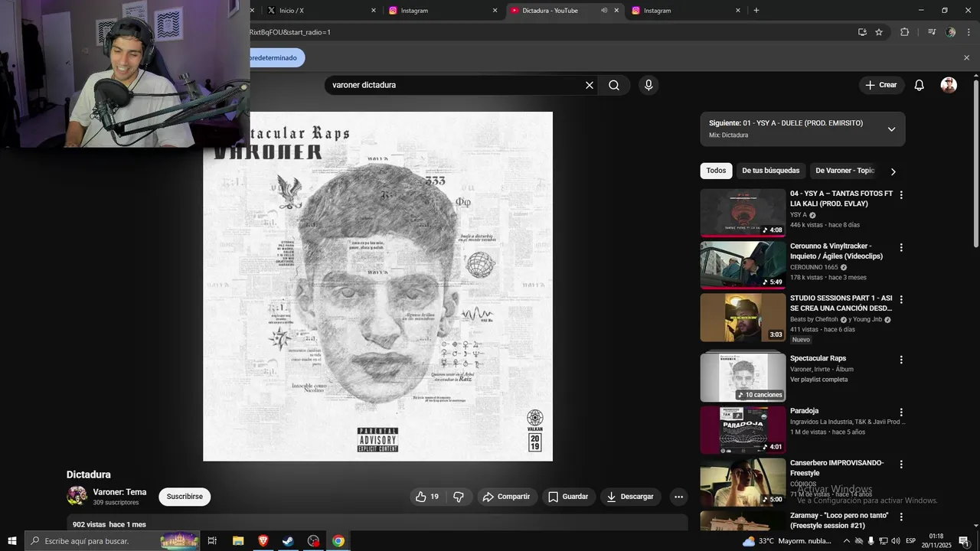Open options menu for Spectacular Raps album
Viewport: 980px width, 551px height.
(x=901, y=360)
